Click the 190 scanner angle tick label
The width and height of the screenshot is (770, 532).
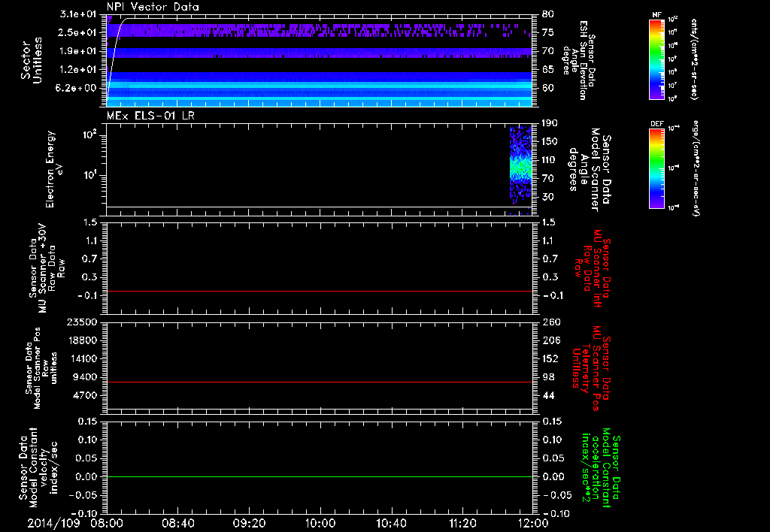point(550,123)
